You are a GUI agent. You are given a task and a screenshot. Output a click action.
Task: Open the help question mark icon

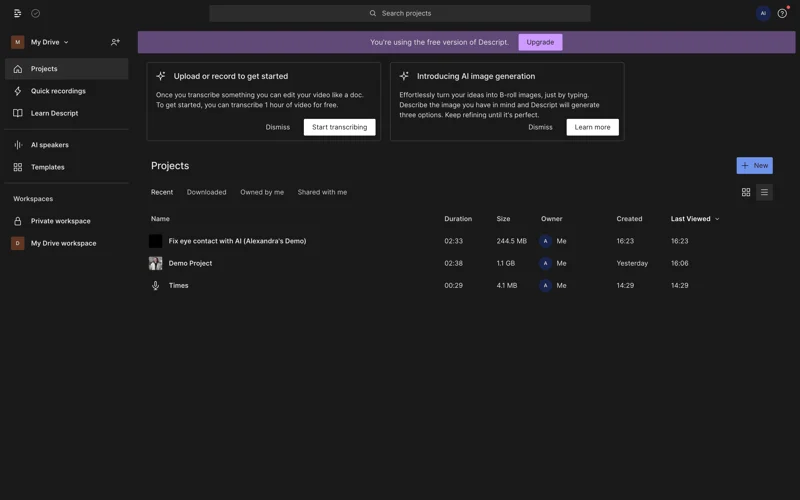click(782, 13)
